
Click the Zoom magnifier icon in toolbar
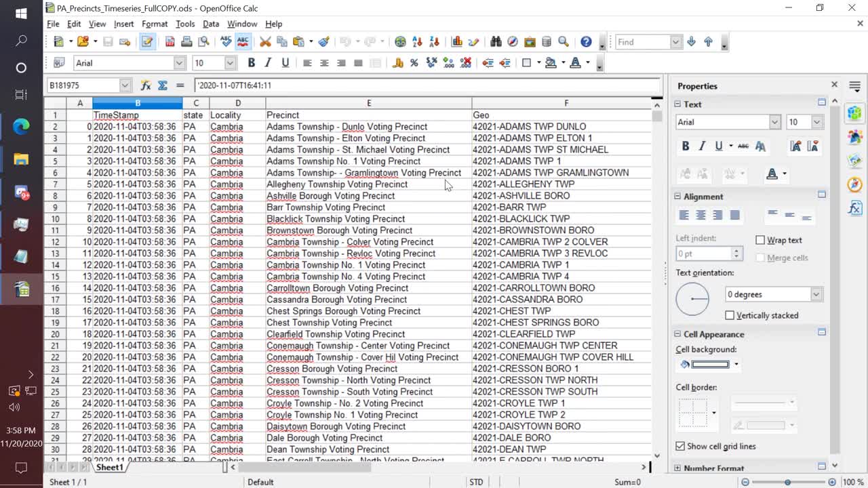564,42
